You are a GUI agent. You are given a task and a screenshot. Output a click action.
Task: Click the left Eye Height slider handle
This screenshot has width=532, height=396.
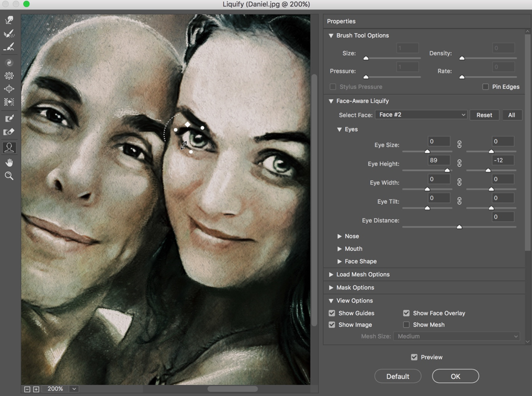pyautogui.click(x=447, y=170)
